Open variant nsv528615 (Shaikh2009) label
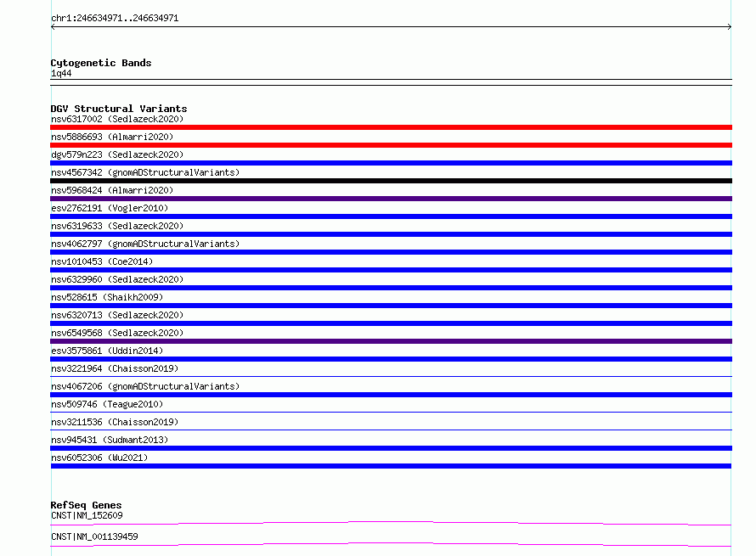Image resolution: width=756 pixels, height=556 pixels. coord(107,297)
